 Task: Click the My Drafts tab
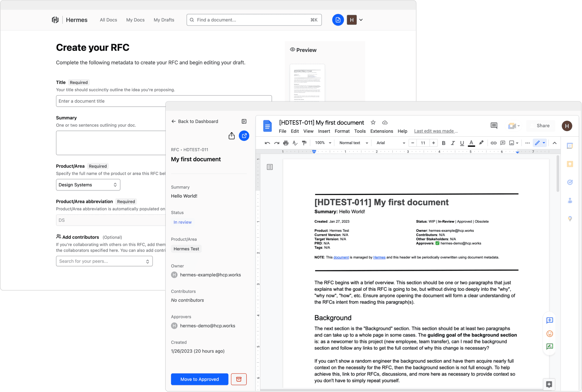tap(163, 20)
